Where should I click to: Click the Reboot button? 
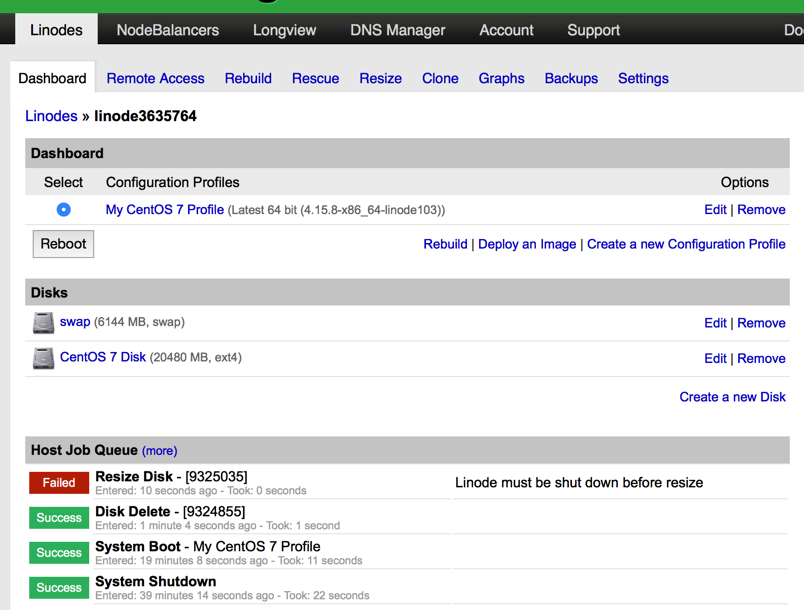64,243
